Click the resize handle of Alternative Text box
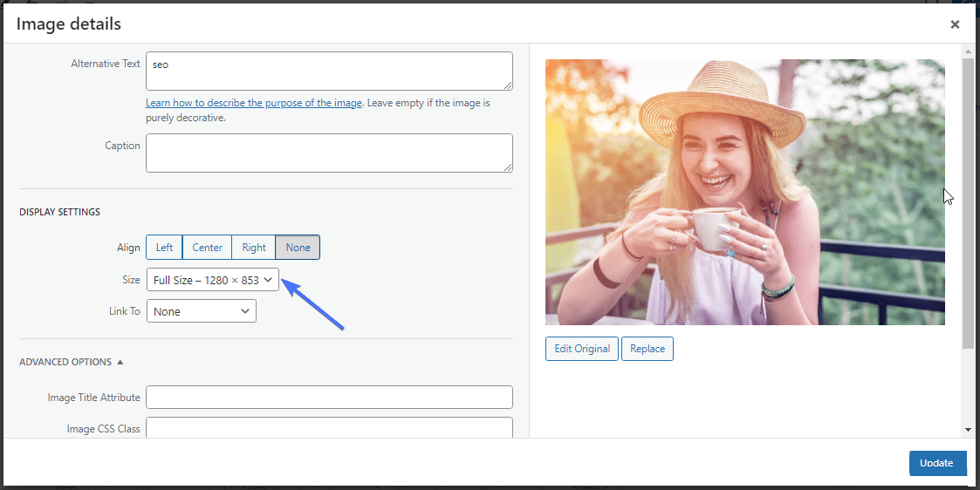Screen dimensions: 980x490 coord(509,86)
